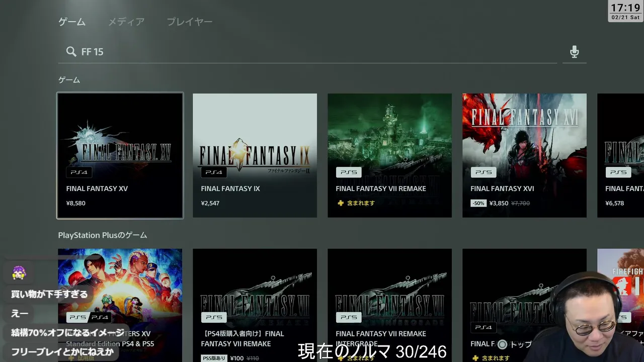Switch to the メディア tab

click(126, 22)
